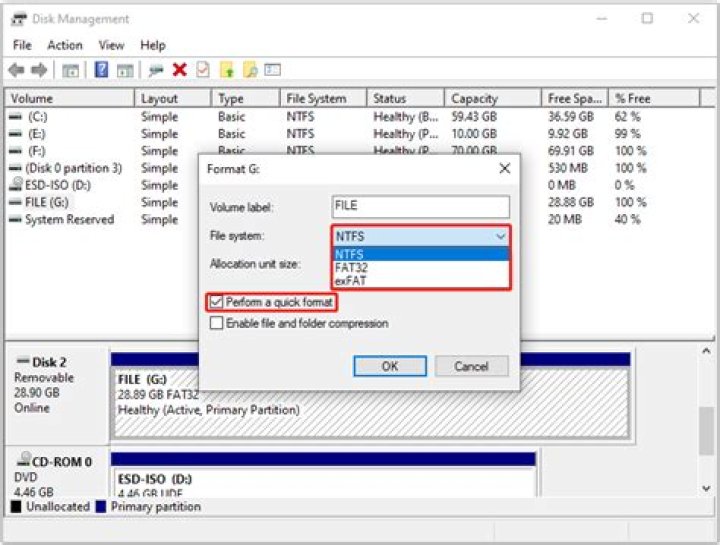Click the red X delete icon
Screen dimensions: 720x545
pyautogui.click(x=180, y=70)
